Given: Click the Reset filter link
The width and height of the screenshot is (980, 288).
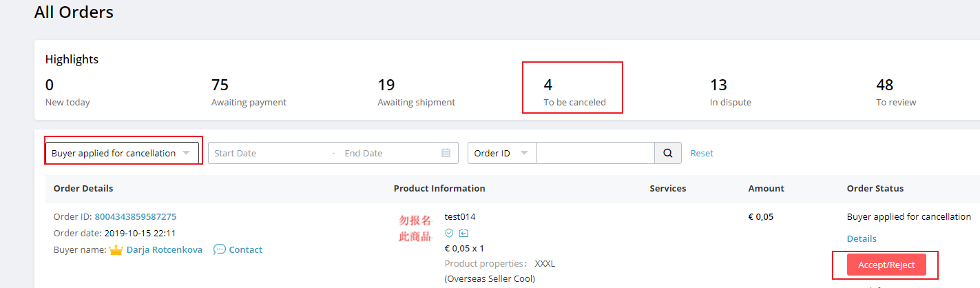Looking at the screenshot, I should (702, 153).
